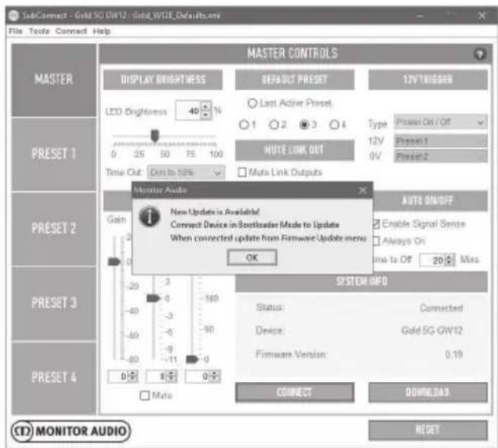Screen dimensions: 498x448
Task: Open the Time Out dropdown
Action: 186,172
